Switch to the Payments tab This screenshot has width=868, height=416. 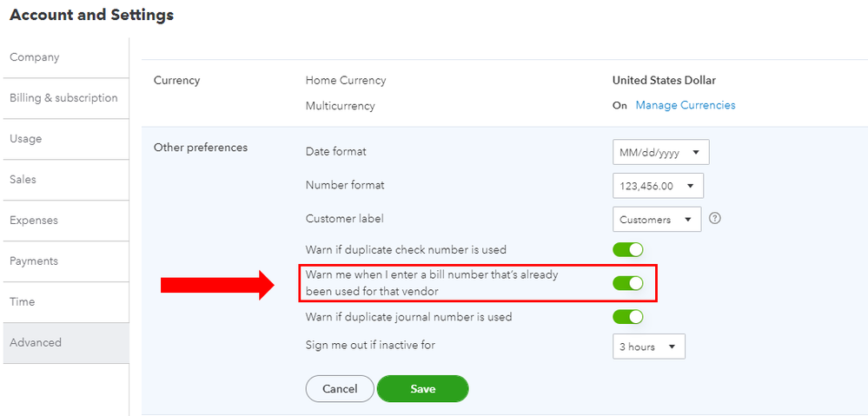34,261
